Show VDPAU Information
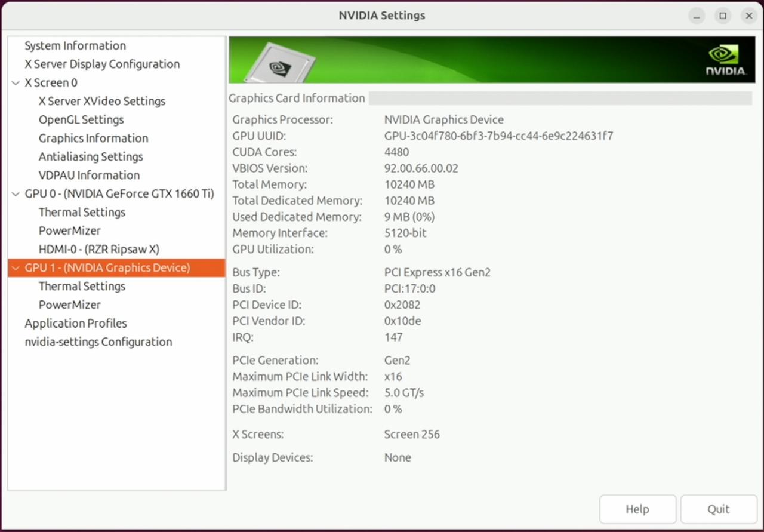The height and width of the screenshot is (532, 764). [89, 176]
